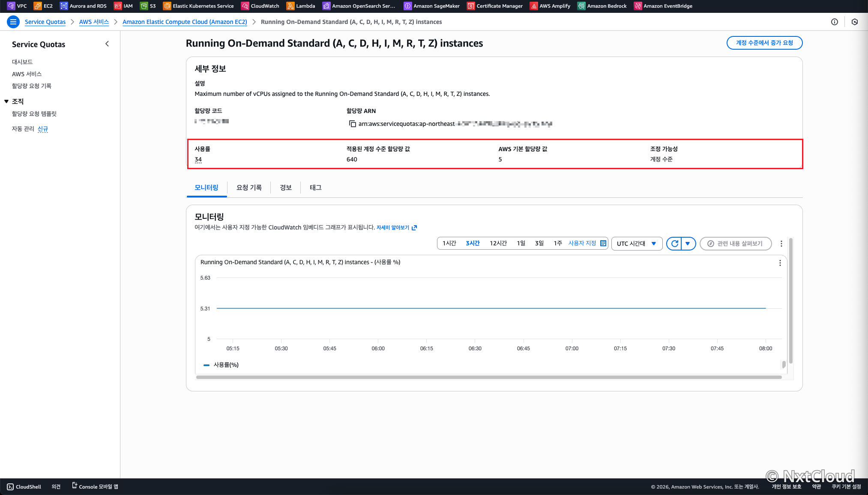Open 약관 footer link
868x495 pixels.
click(x=817, y=486)
